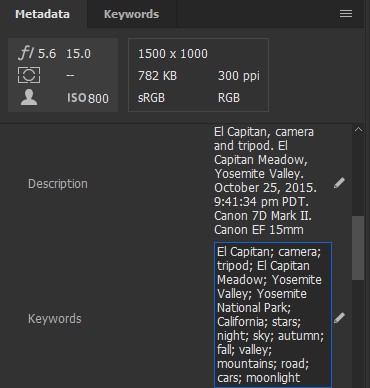This screenshot has height=388, width=370.
Task: Click the Description text value
Action: coord(265,181)
